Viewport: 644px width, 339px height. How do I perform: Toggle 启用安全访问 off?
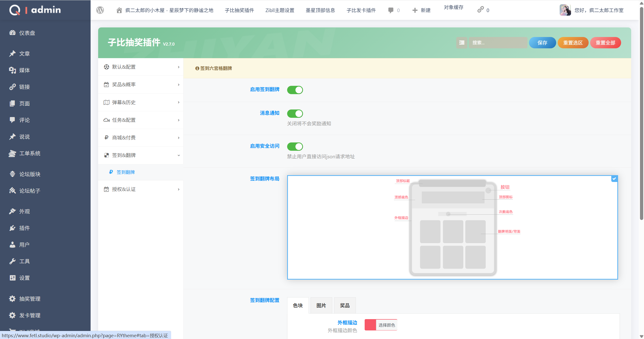(x=295, y=146)
